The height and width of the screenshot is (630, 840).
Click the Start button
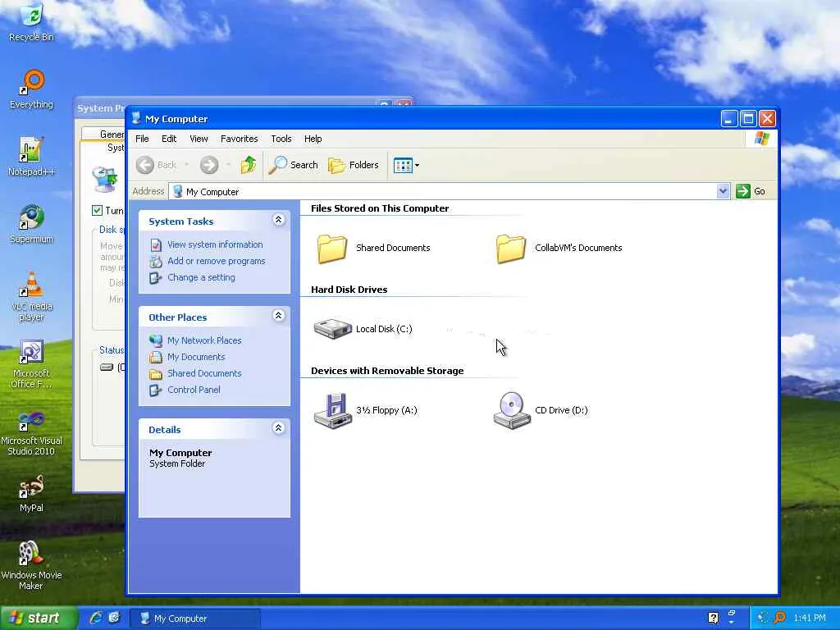pyautogui.click(x=38, y=618)
